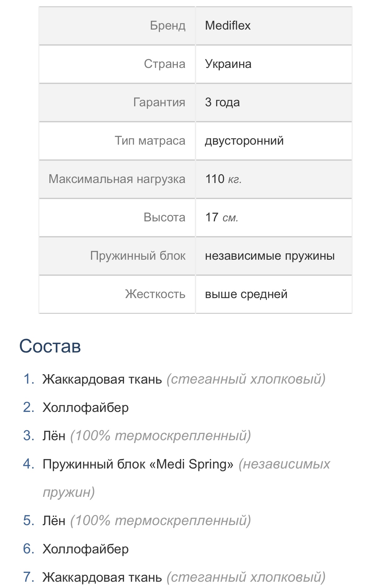Click the двусторонний mattress type value

244,141
